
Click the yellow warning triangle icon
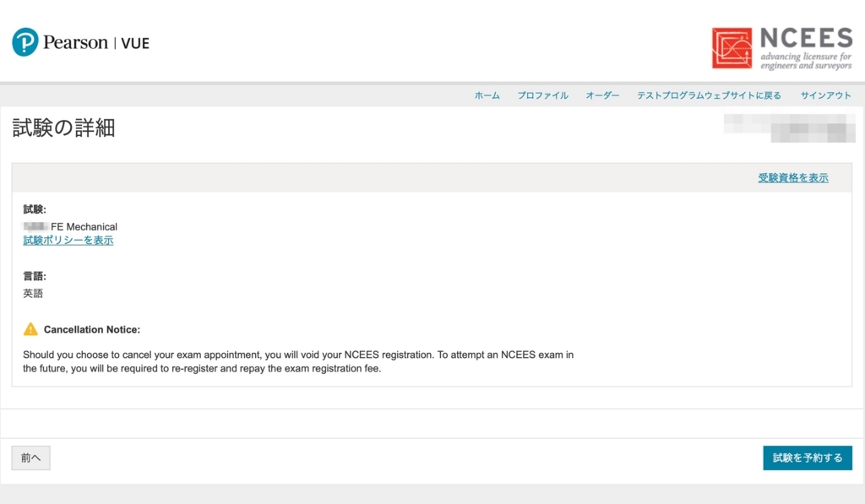31,329
